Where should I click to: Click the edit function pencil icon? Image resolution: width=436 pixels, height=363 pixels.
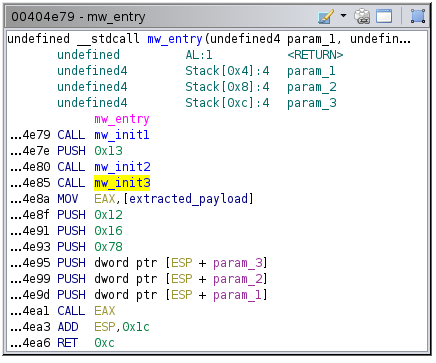(326, 16)
